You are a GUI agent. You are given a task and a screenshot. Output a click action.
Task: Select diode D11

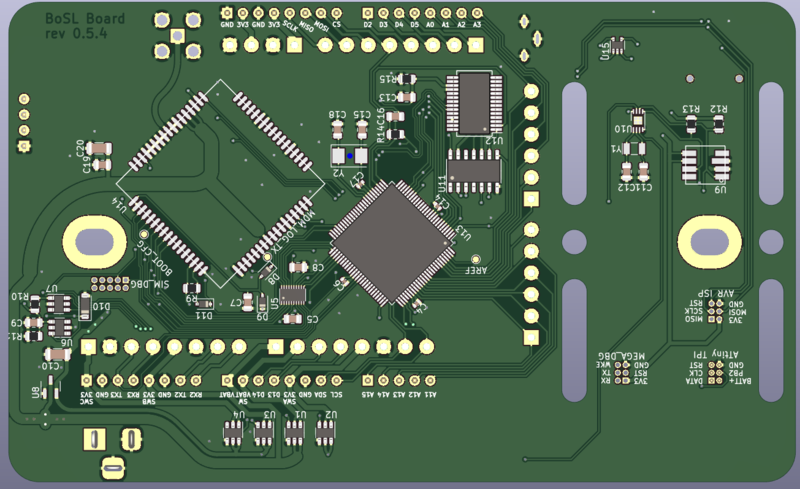tap(205, 304)
